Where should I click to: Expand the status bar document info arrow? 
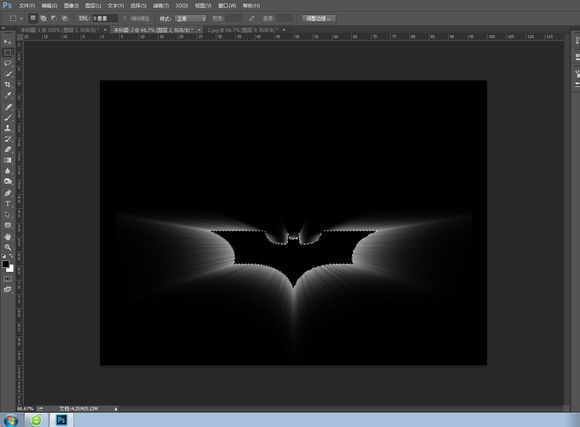pyautogui.click(x=116, y=409)
